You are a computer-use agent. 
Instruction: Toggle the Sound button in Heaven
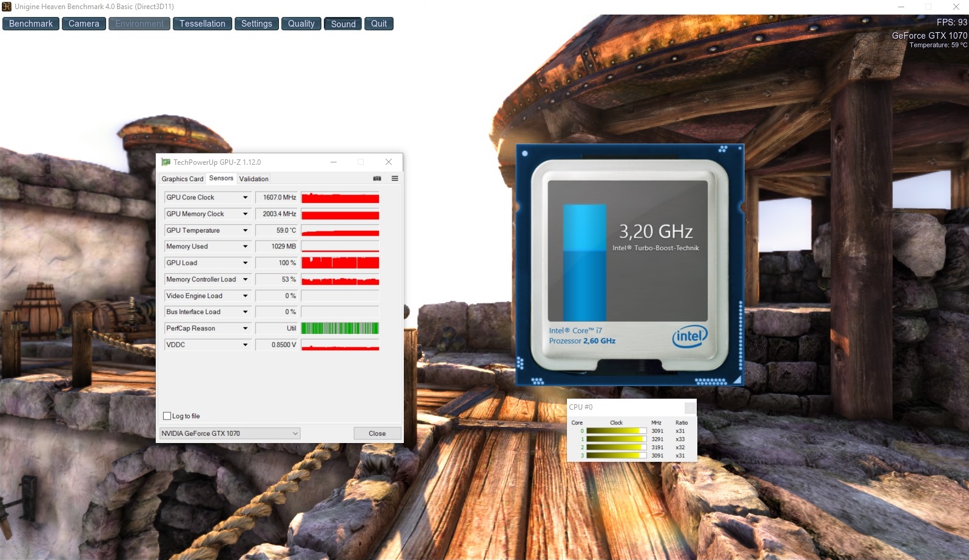coord(343,24)
